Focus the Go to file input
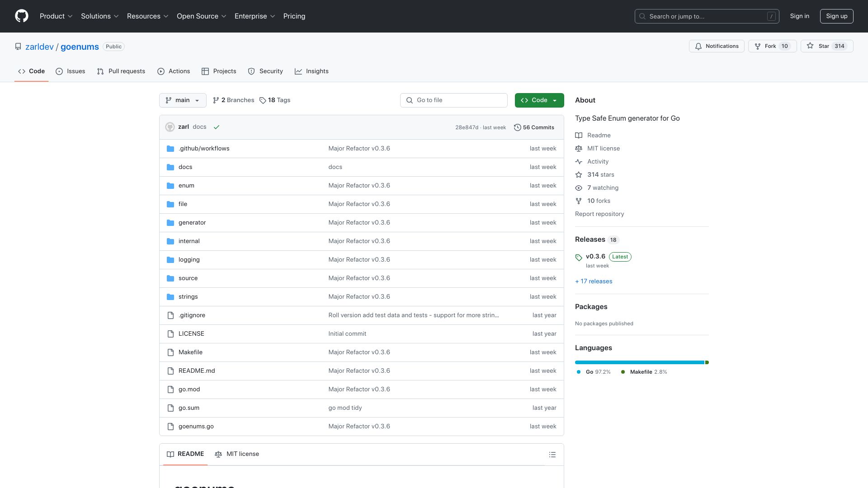 coord(454,100)
